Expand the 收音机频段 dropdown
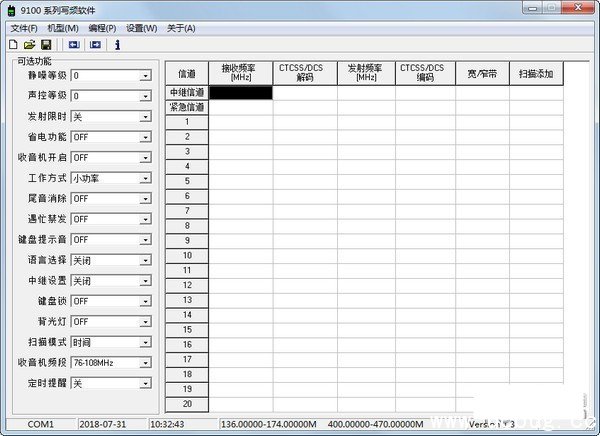The width and height of the screenshot is (600, 436). pos(145,363)
